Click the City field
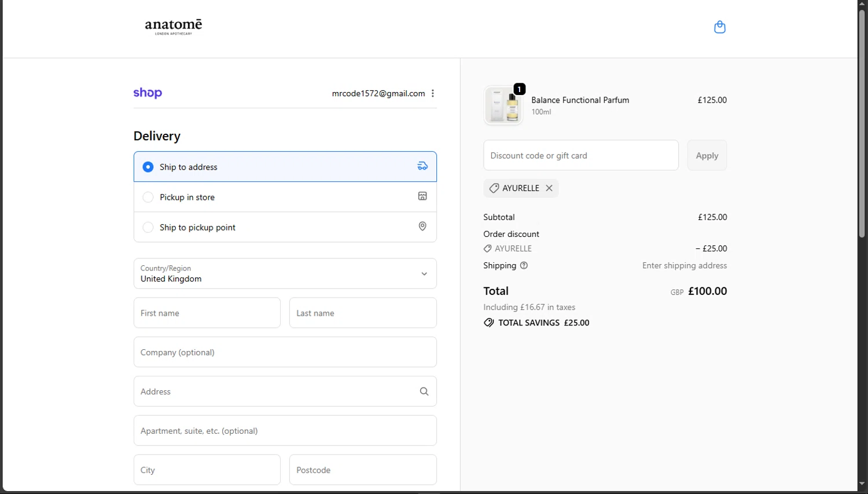This screenshot has width=868, height=494. point(207,470)
